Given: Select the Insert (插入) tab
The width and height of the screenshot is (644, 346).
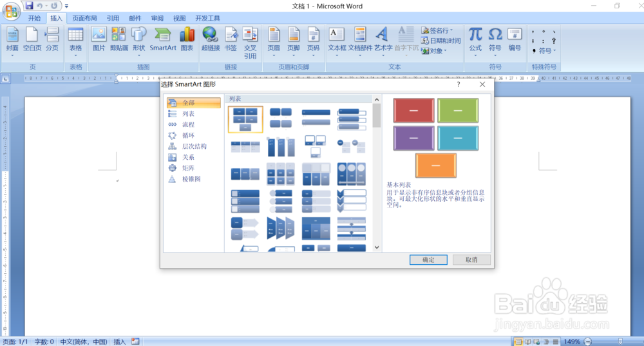Looking at the screenshot, I should point(56,18).
